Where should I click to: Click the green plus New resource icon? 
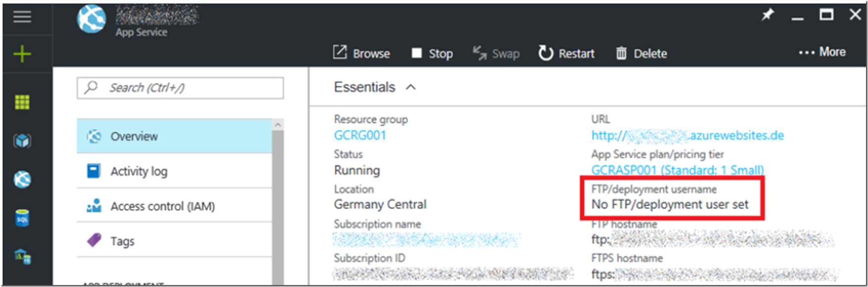click(x=22, y=53)
